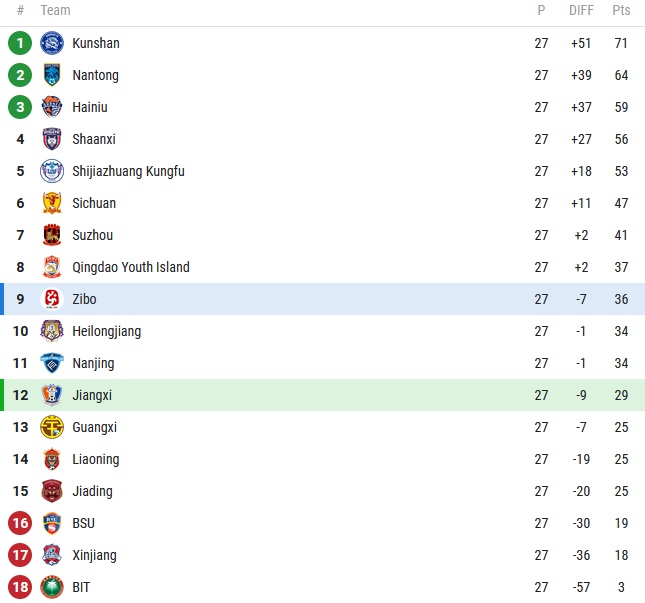This screenshot has height=603, width=645.
Task: Click the Team column header
Action: click(x=56, y=10)
